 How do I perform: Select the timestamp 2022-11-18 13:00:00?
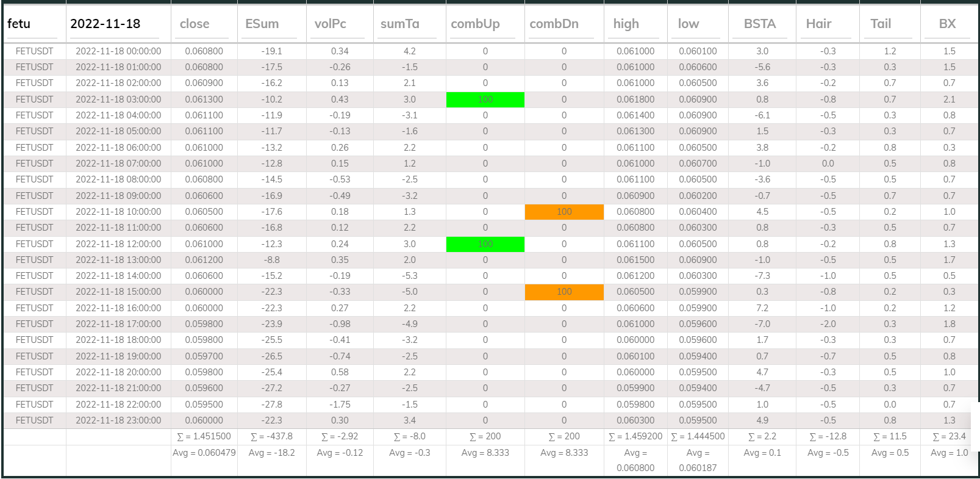(x=118, y=260)
